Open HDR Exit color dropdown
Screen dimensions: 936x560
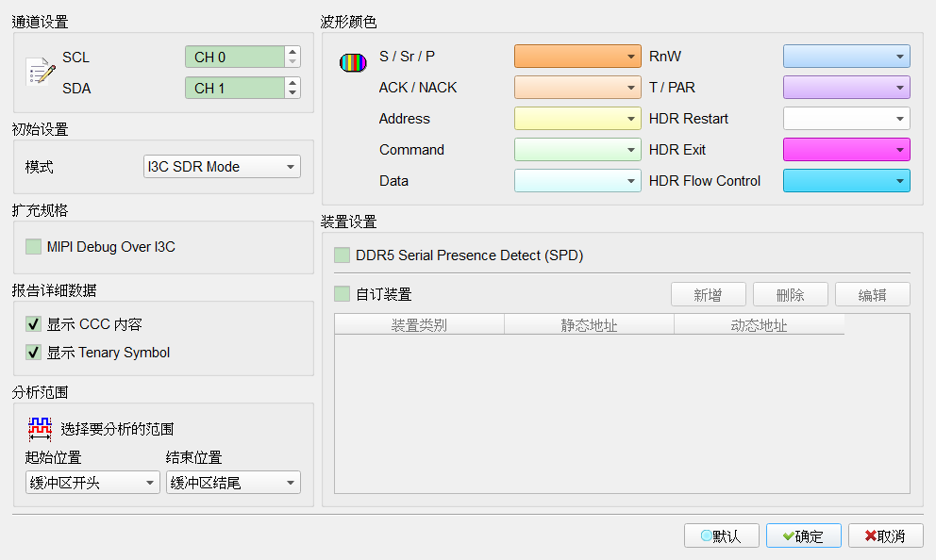(846, 149)
